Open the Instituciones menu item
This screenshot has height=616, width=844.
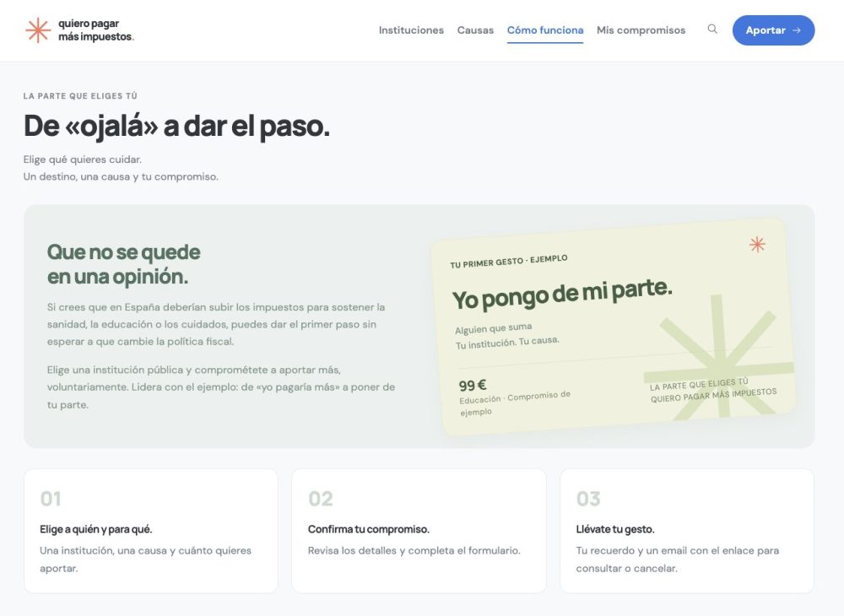tap(411, 30)
